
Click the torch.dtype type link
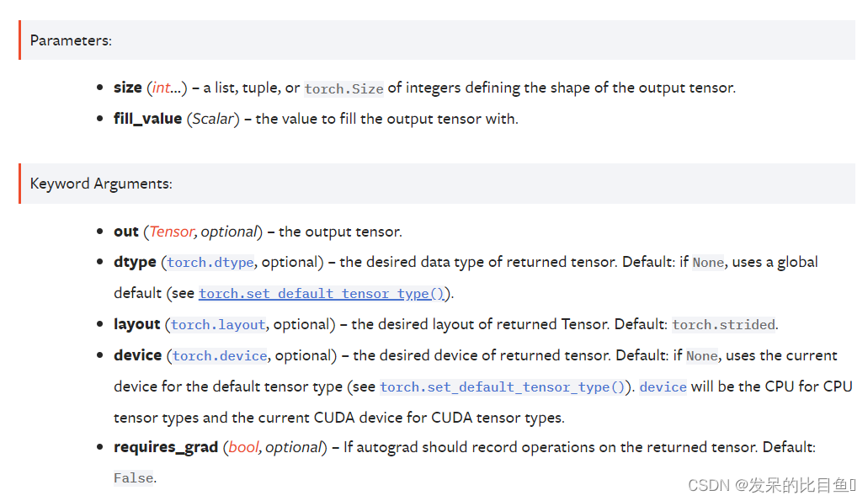(x=210, y=263)
